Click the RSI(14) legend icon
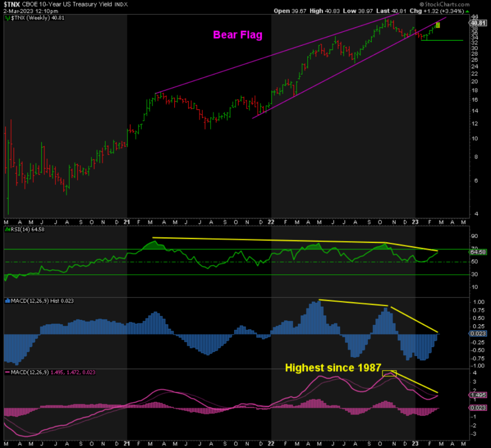491x448 pixels. point(7,230)
